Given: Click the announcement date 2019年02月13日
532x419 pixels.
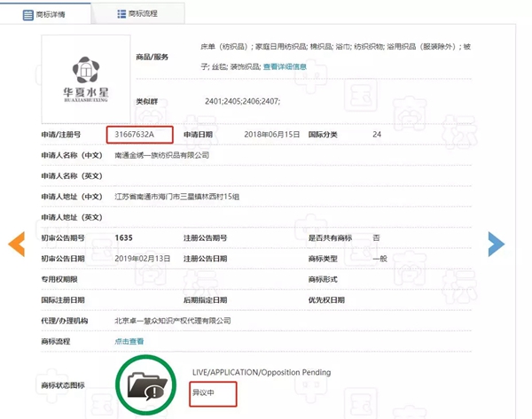Looking at the screenshot, I should point(144,259).
